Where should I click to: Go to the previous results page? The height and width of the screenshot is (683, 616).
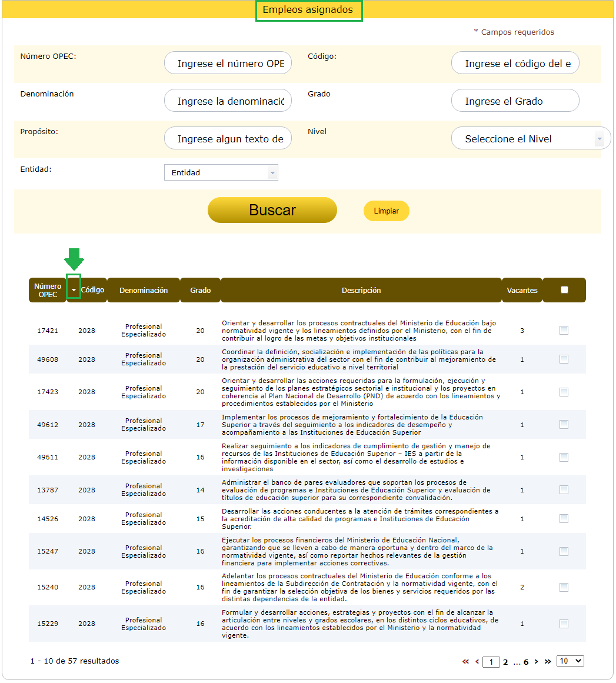point(477,662)
